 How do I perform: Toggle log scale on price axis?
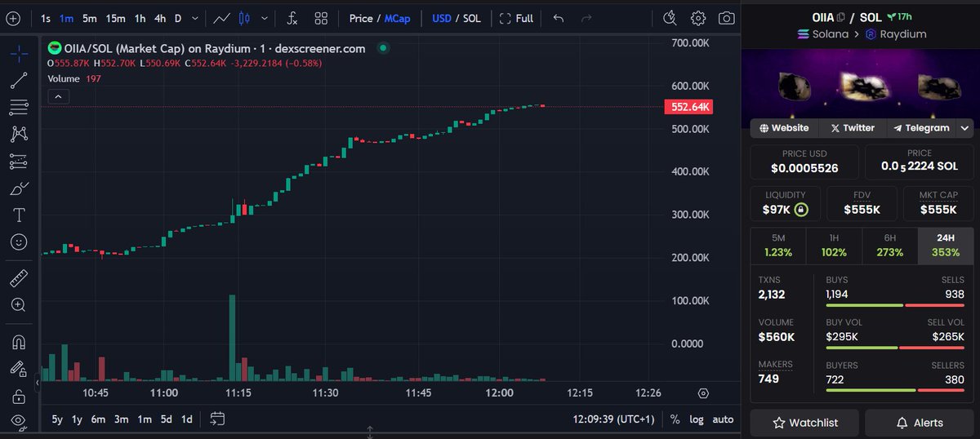696,419
